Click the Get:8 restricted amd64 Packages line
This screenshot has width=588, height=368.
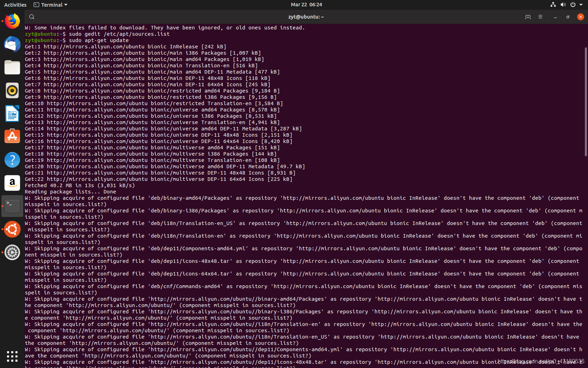(x=152, y=91)
